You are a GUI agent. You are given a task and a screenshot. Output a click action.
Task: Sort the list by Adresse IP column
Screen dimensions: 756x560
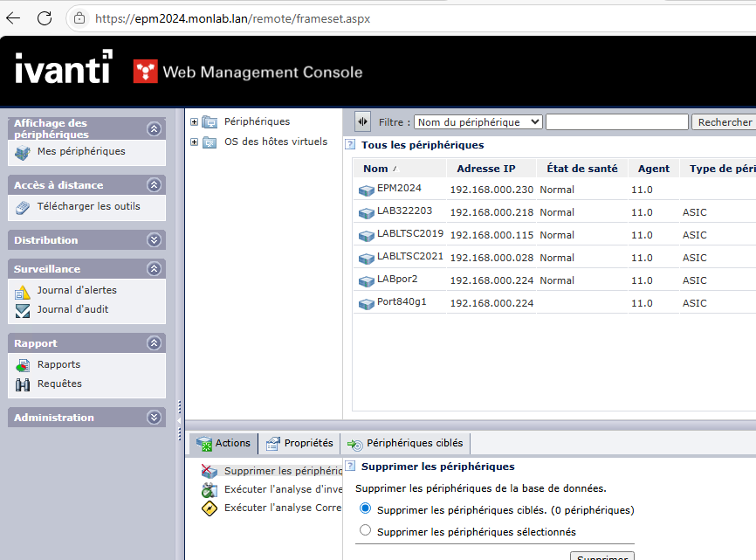pos(485,169)
